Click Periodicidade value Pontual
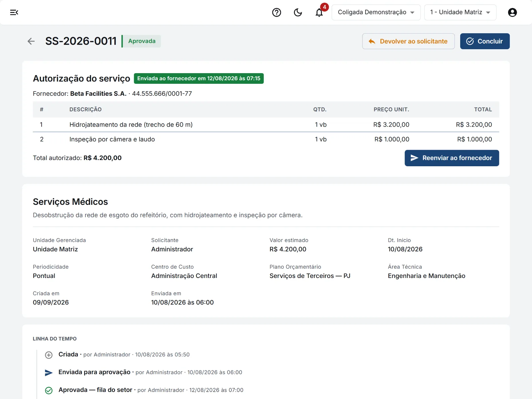This screenshot has height=399, width=532. tap(44, 276)
